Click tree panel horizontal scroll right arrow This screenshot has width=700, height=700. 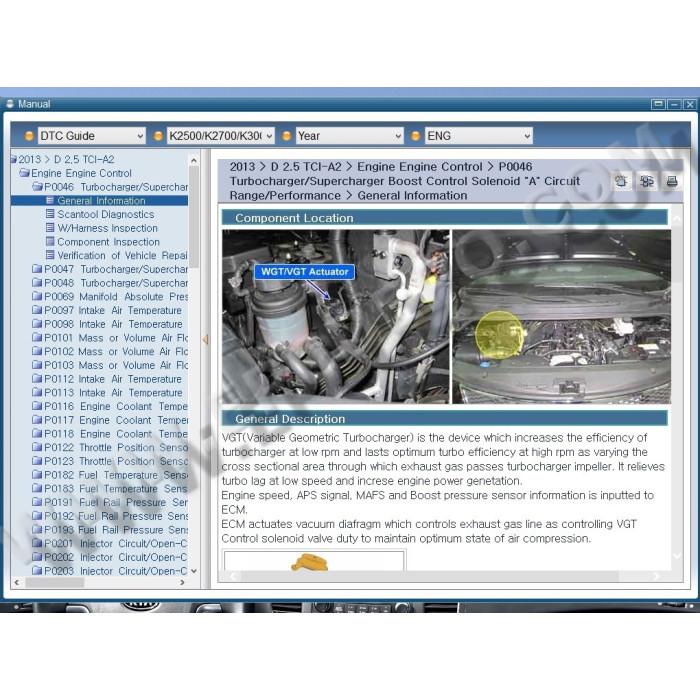[x=182, y=582]
